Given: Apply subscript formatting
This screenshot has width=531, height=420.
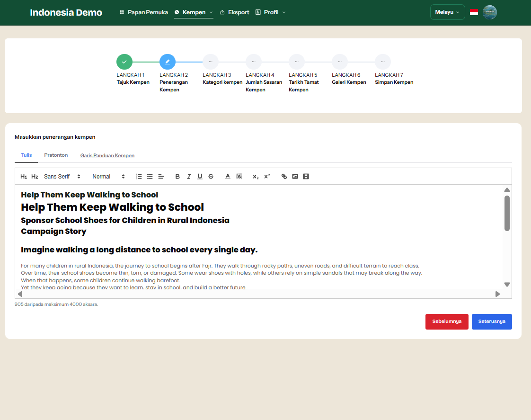Looking at the screenshot, I should (256, 177).
